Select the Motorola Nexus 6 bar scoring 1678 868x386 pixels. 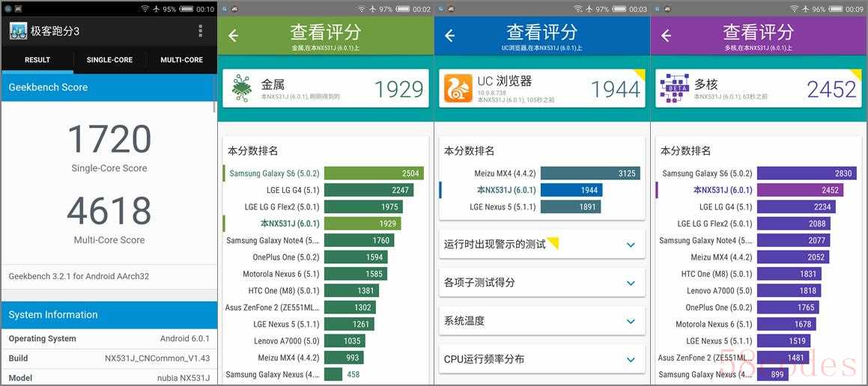[x=786, y=324]
